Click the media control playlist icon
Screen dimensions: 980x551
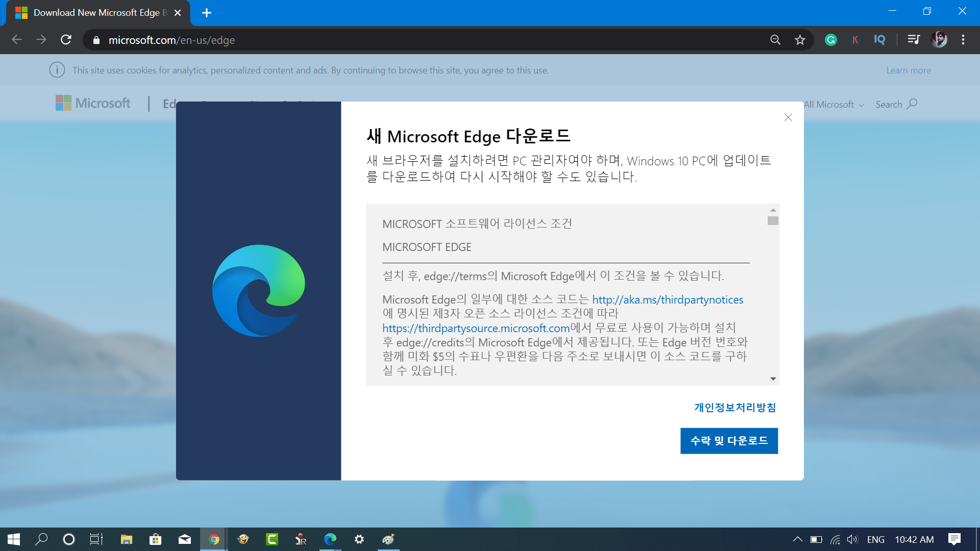(914, 40)
